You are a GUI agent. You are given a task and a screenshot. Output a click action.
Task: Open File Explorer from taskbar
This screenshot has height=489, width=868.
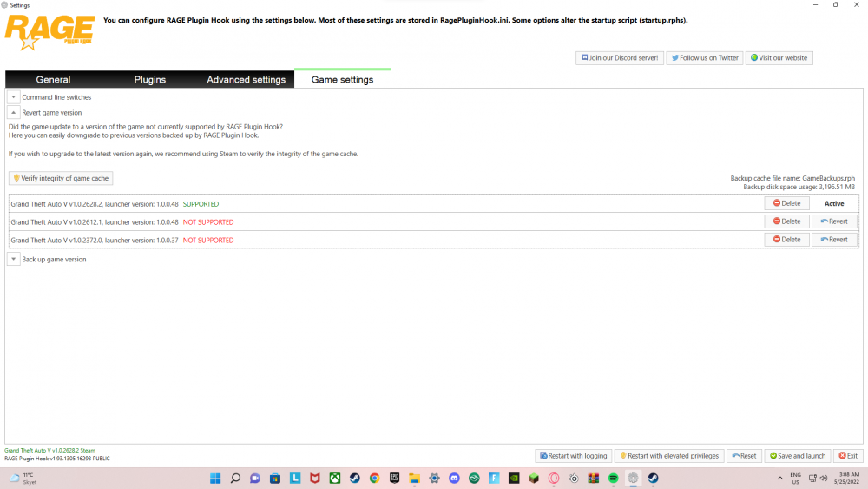[415, 479]
